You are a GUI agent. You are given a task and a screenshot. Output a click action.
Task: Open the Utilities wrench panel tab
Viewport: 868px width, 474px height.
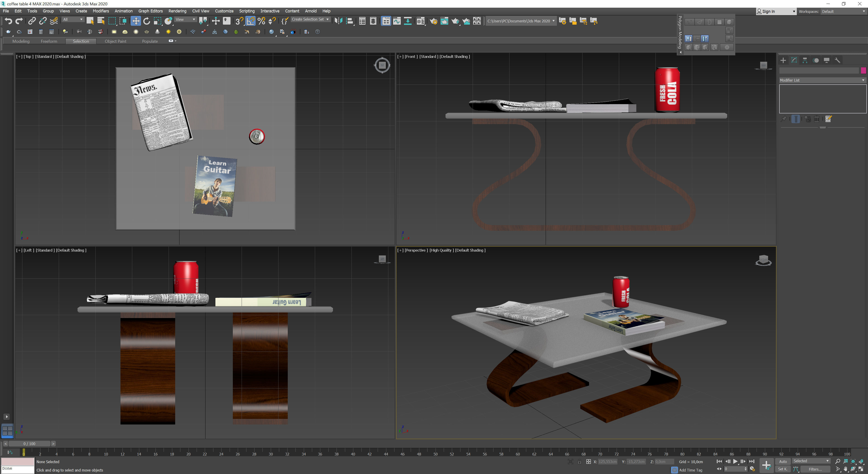click(x=837, y=60)
